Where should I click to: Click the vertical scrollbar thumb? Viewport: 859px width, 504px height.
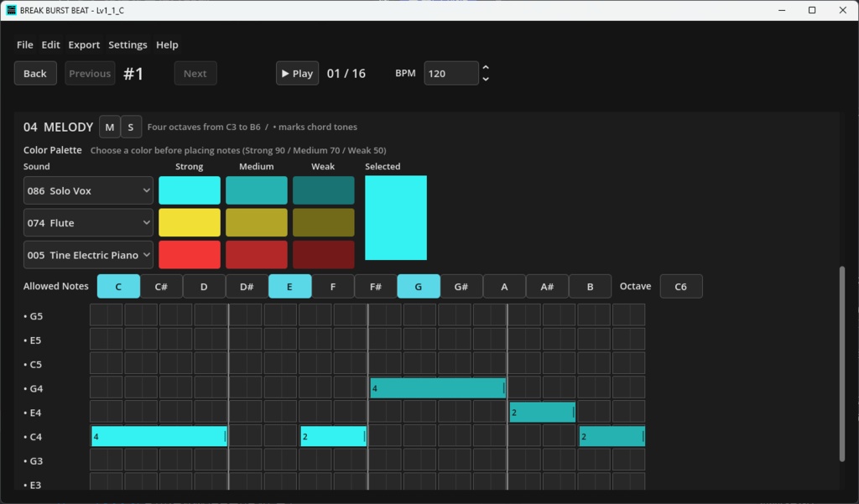[842, 363]
